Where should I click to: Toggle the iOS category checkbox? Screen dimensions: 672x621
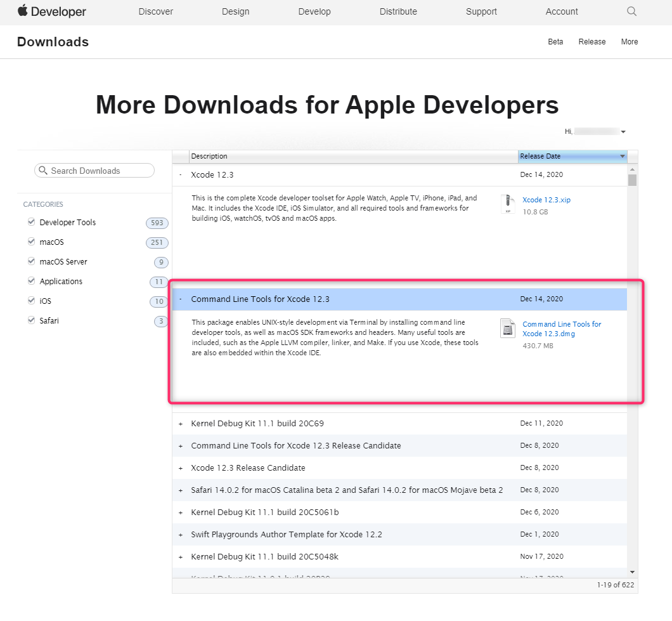pyautogui.click(x=31, y=301)
